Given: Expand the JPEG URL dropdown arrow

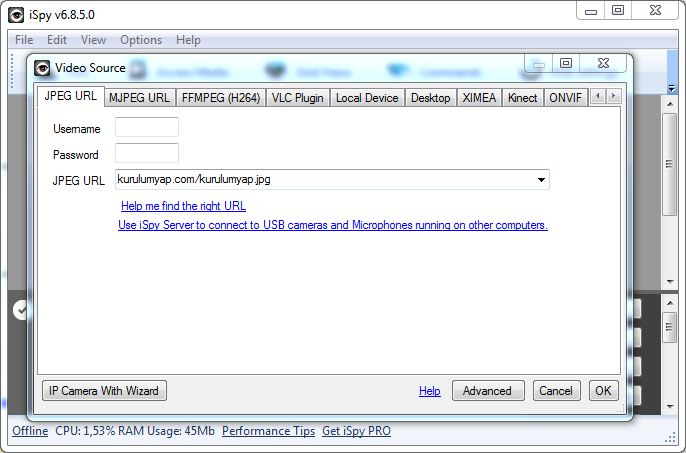Looking at the screenshot, I should pyautogui.click(x=541, y=179).
